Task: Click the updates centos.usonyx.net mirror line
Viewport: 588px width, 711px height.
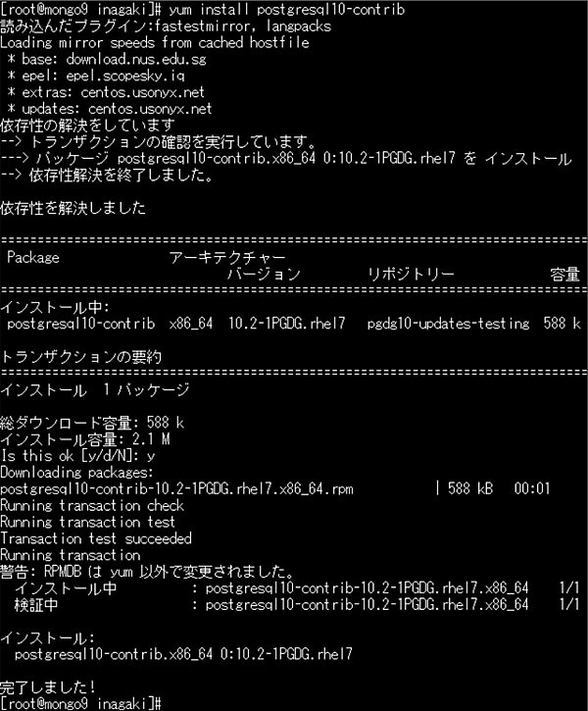Action: 110,109
